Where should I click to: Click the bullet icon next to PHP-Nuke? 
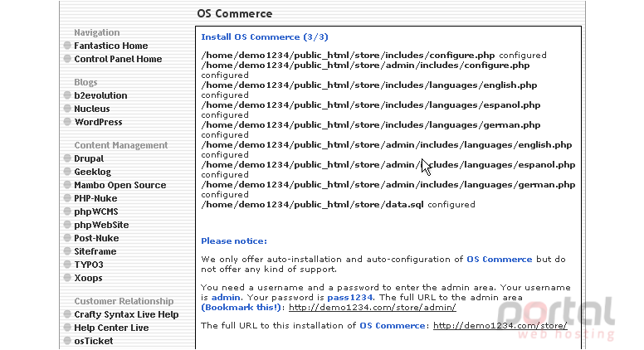tap(67, 198)
